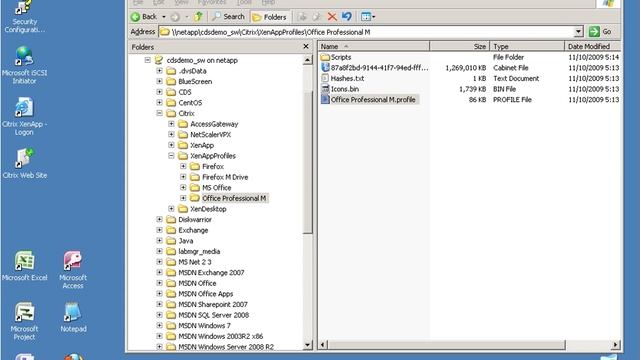
Task: Click the file list horizontal scrollbar track
Action: 588,345
